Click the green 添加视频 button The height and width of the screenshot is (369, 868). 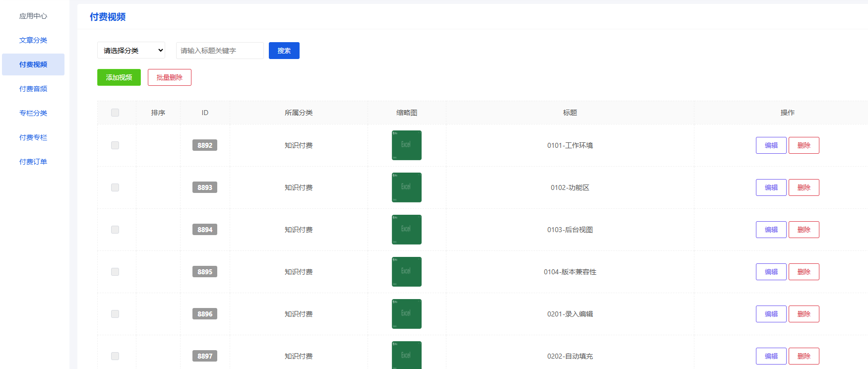119,77
